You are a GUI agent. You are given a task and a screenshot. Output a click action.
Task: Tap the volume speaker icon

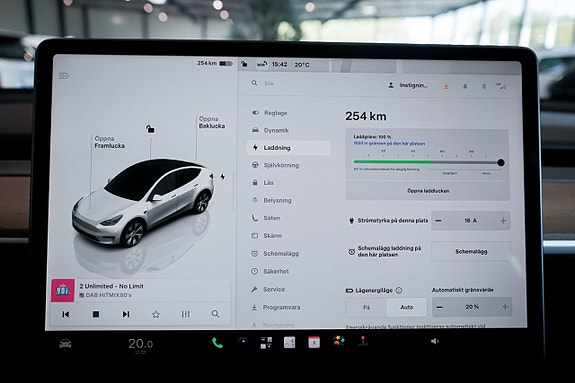(x=435, y=341)
